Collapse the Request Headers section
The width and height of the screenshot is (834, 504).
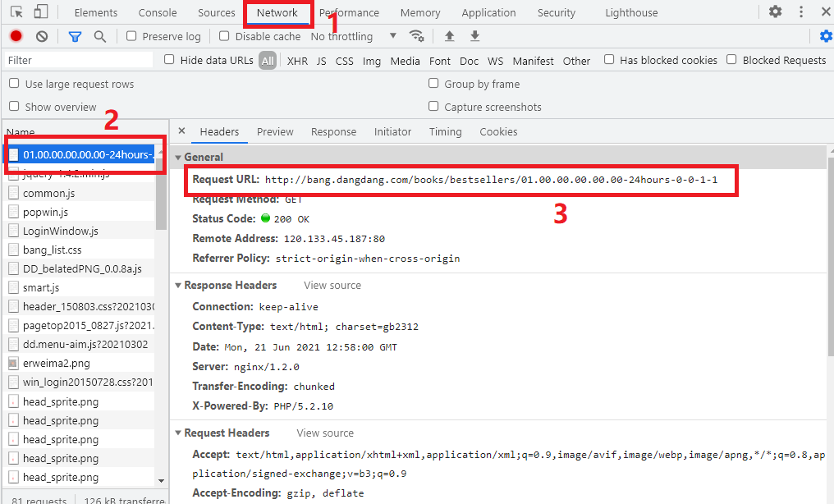(x=178, y=433)
